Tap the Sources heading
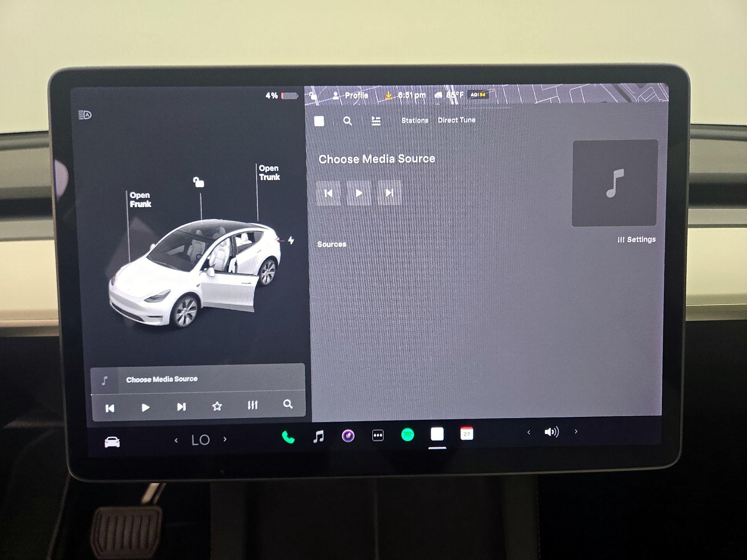Screen dimensions: 747x560 (x=331, y=244)
